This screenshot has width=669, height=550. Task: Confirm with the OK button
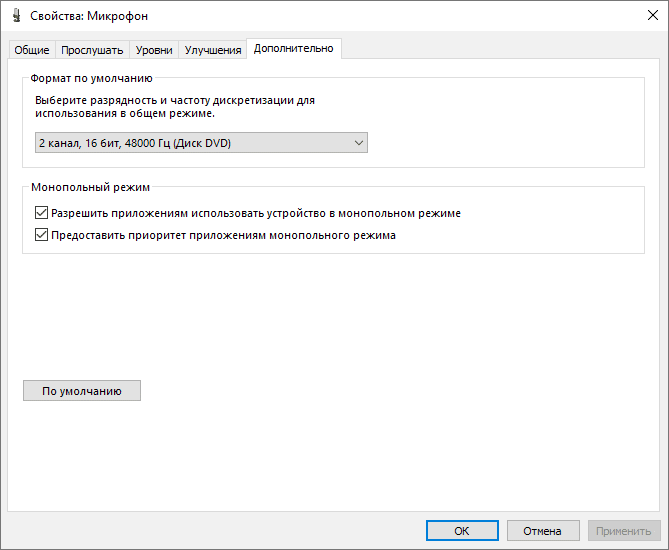point(461,531)
